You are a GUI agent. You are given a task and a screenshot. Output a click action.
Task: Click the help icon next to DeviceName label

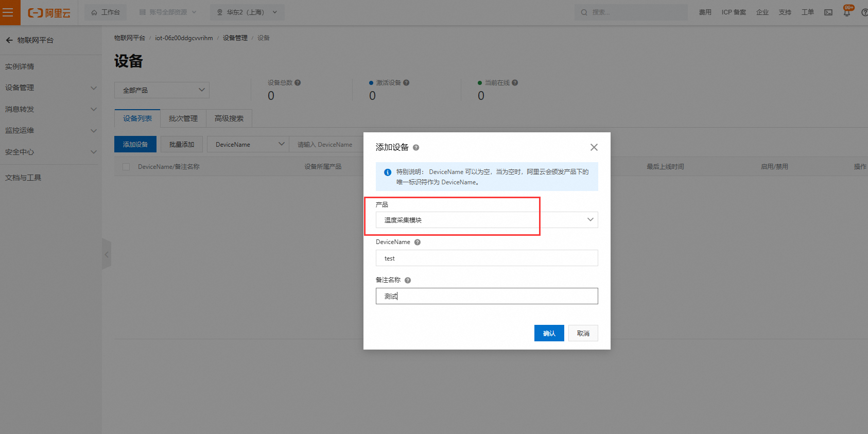[x=418, y=242]
